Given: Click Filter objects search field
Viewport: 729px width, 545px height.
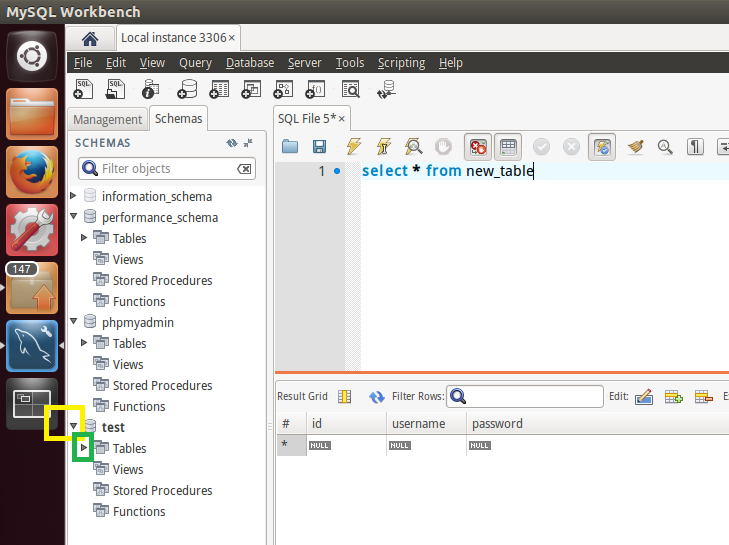Looking at the screenshot, I should 167,169.
